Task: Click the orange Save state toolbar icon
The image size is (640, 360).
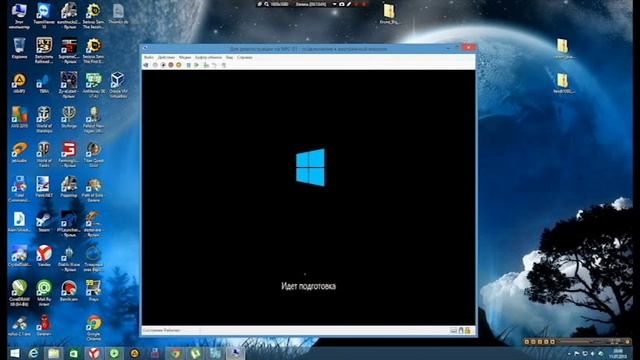Action: (179, 65)
